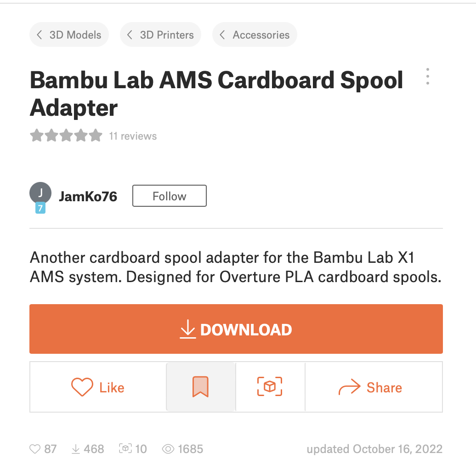Click the makes cube scan icon button

click(x=270, y=386)
